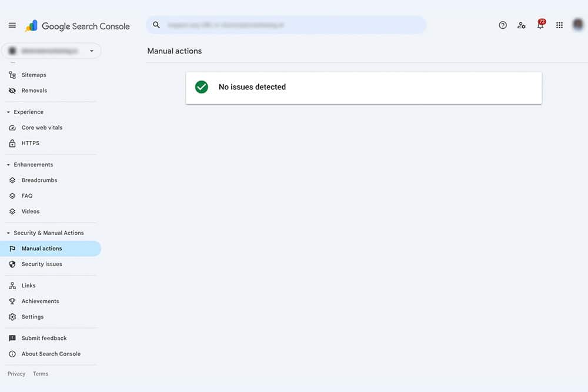Open the green No issues detected status checkmark

tap(201, 86)
